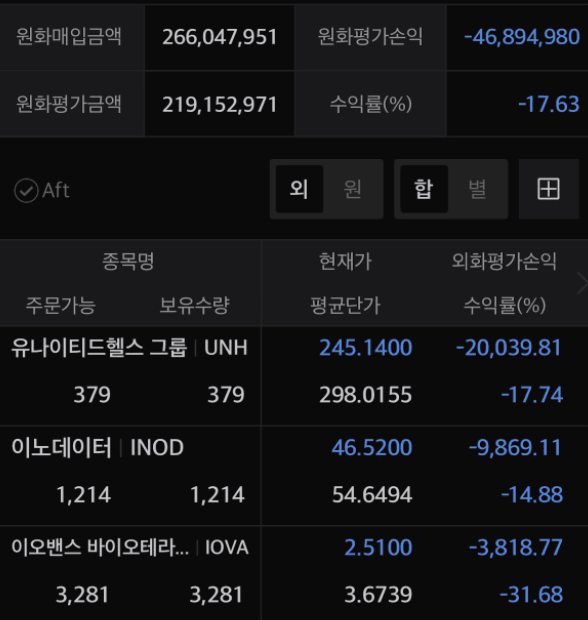Click the 보유수량 column header
Viewport: 588px width, 620px height.
[x=194, y=305]
